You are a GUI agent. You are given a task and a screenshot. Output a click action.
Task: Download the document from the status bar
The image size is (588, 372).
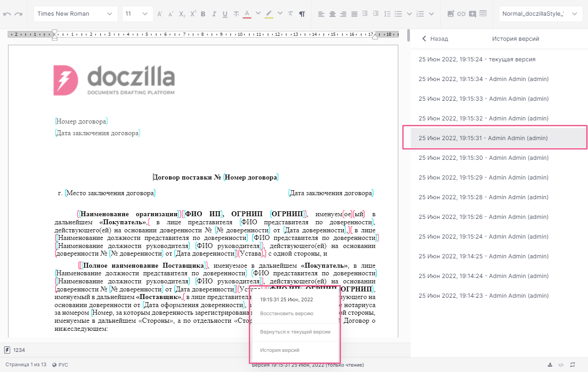pyautogui.click(x=550, y=365)
